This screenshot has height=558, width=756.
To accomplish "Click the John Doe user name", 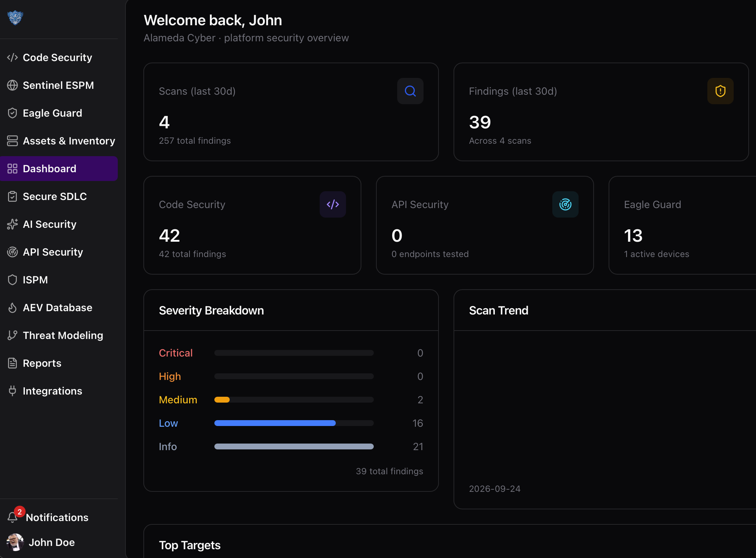I will [x=52, y=542].
